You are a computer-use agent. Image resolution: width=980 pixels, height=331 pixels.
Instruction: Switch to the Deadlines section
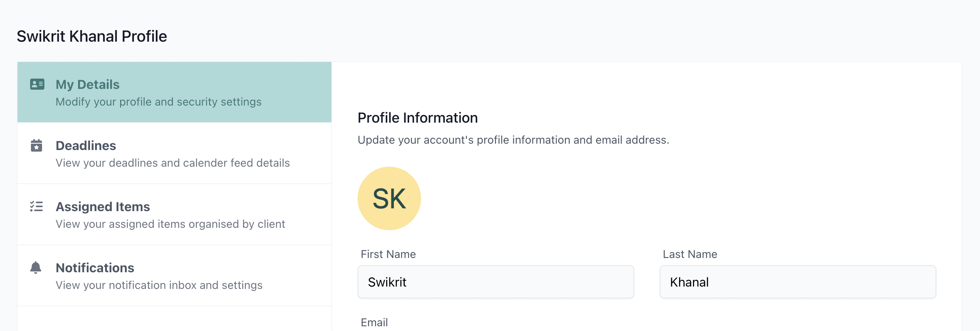174,153
